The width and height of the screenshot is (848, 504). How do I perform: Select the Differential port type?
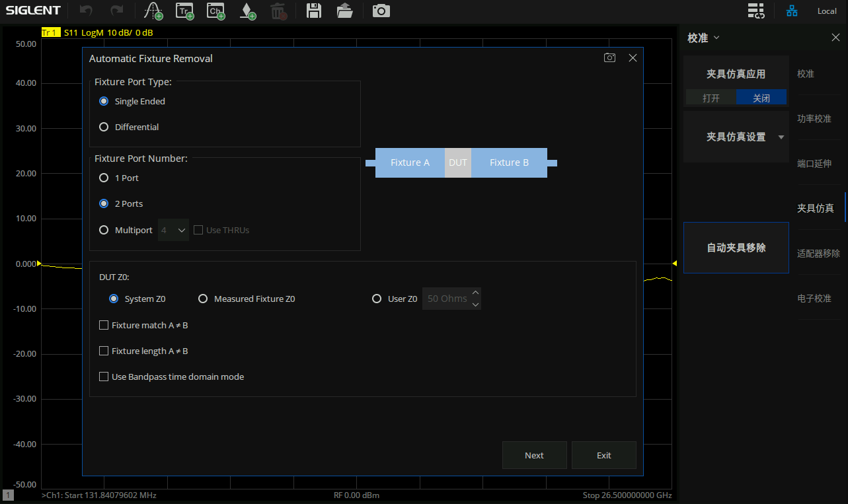(104, 127)
